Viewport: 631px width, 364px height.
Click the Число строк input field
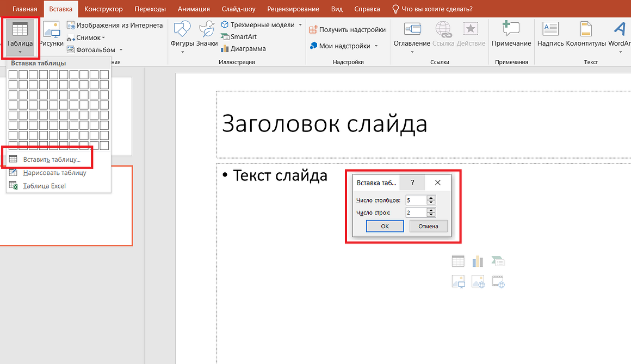pos(416,212)
